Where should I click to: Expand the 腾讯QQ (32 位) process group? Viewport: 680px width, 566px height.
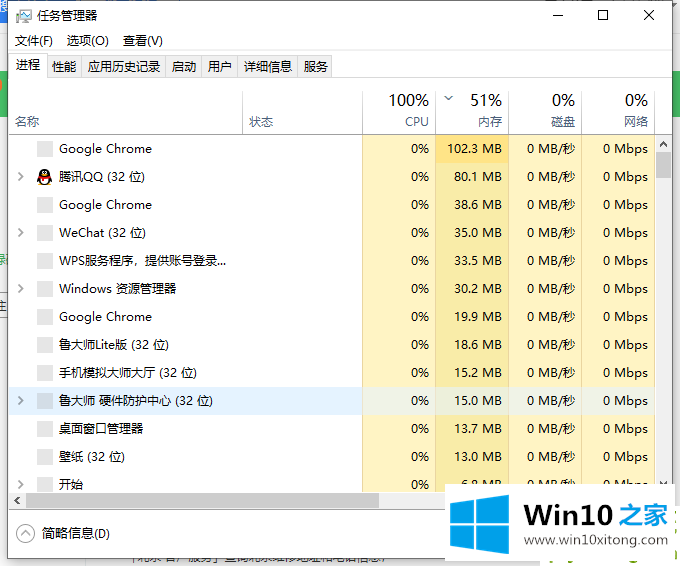click(20, 177)
